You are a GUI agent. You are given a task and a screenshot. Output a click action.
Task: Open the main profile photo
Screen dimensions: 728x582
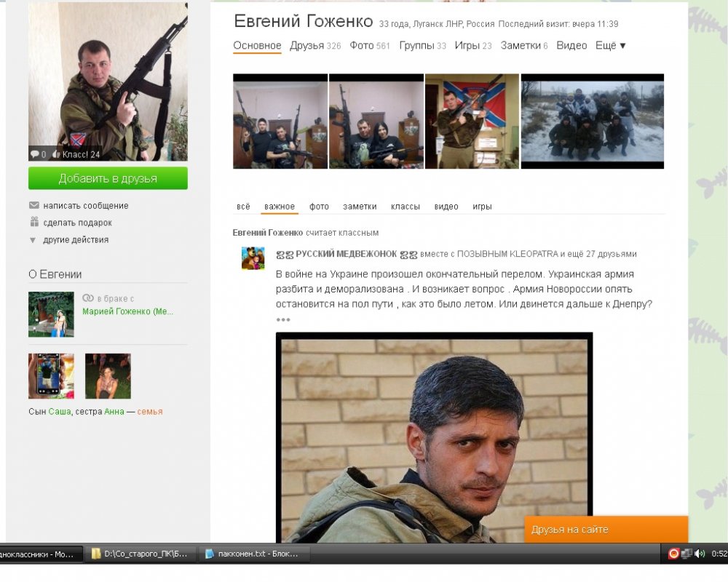point(108,81)
